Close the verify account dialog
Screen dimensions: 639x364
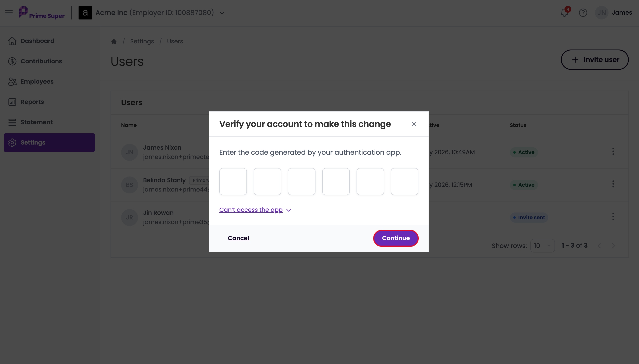pyautogui.click(x=414, y=124)
